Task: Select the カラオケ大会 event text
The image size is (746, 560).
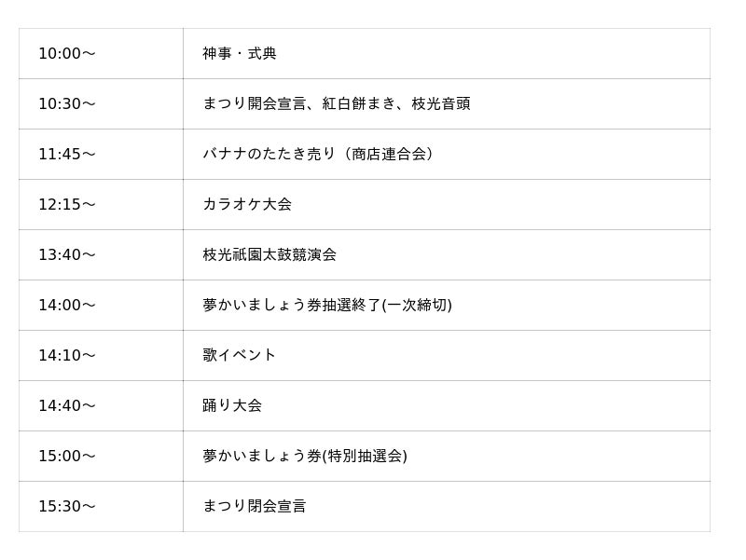Action: [x=247, y=205]
